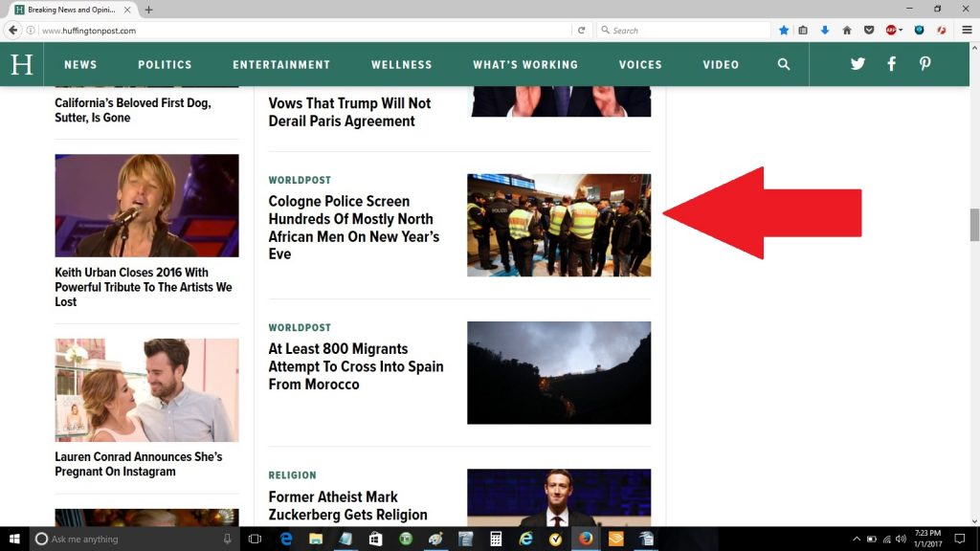Open the NEWS section
980x551 pixels.
tap(80, 64)
